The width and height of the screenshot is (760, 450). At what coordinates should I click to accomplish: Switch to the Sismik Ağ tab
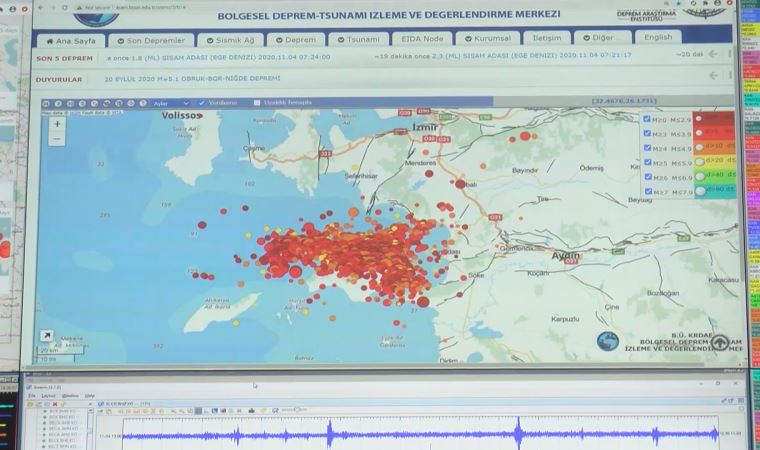click(229, 38)
